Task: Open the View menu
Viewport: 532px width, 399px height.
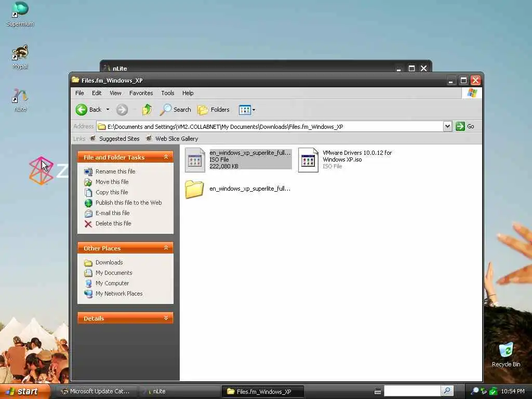Action: [x=115, y=93]
